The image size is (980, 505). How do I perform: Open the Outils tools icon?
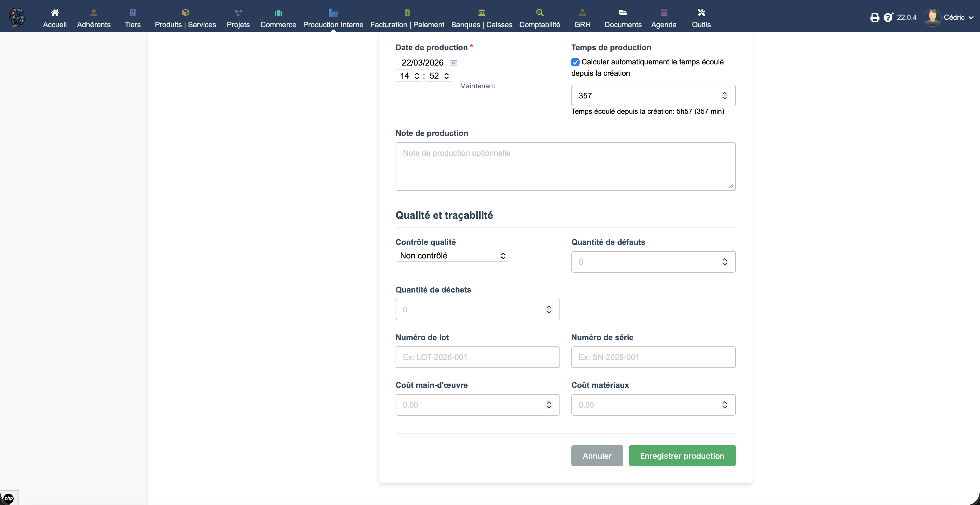coord(701,12)
